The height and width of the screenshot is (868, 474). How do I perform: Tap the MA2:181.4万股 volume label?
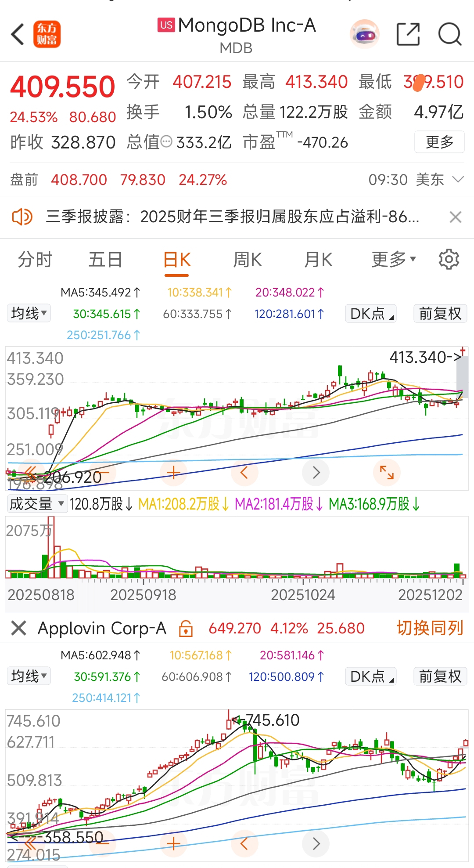(279, 504)
